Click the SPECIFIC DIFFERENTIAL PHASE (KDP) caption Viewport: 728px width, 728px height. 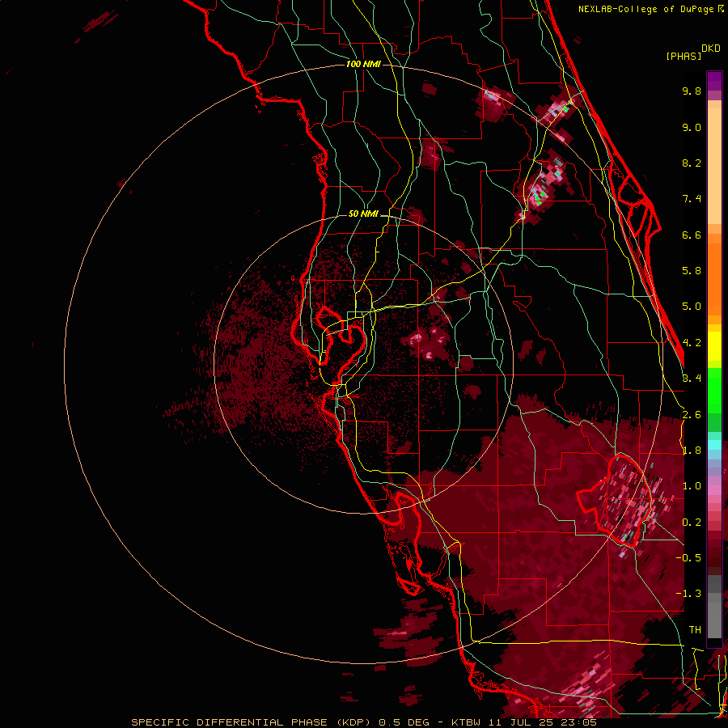pyautogui.click(x=252, y=722)
